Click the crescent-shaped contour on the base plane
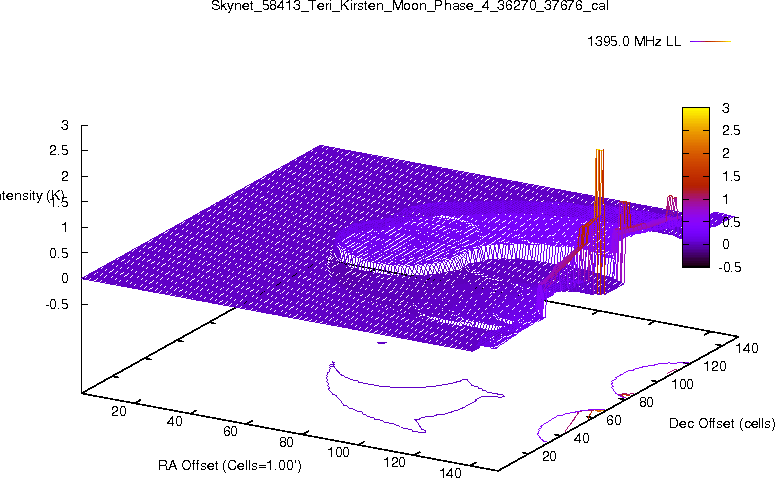The width and height of the screenshot is (775, 478). click(x=415, y=397)
